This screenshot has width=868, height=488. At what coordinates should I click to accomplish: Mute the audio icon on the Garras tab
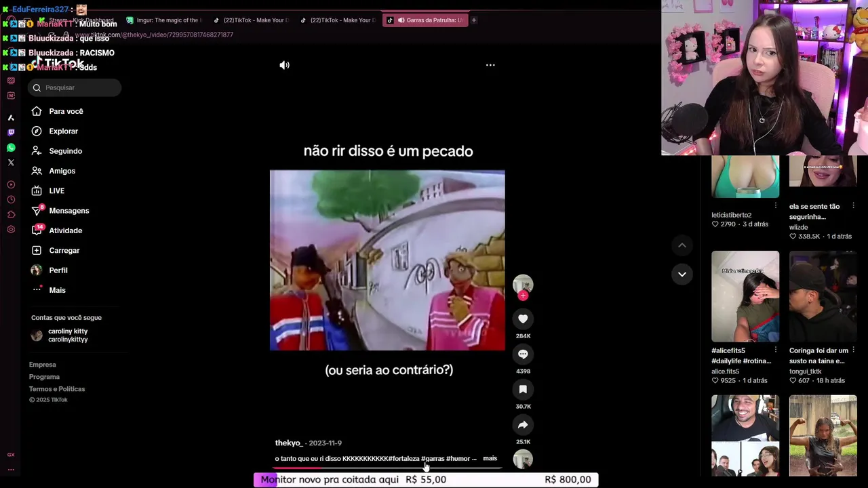coord(401,20)
